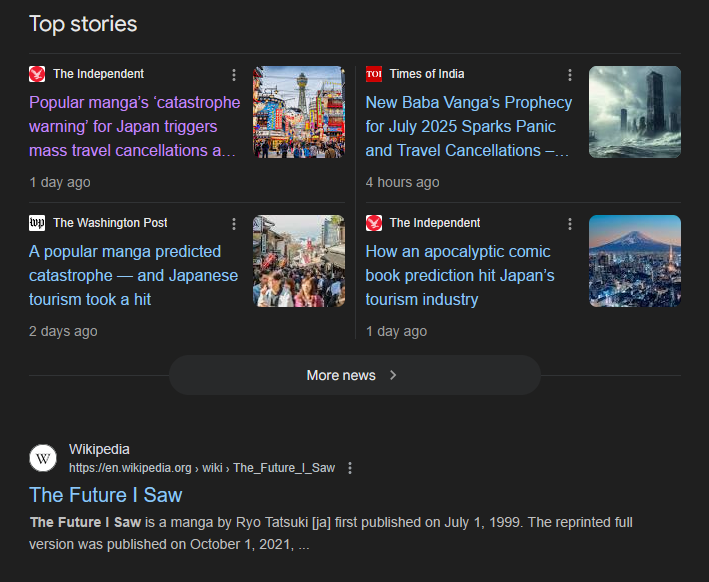Image resolution: width=709 pixels, height=582 pixels.
Task: Click the '2 days ago' timestamp
Action: (x=63, y=331)
